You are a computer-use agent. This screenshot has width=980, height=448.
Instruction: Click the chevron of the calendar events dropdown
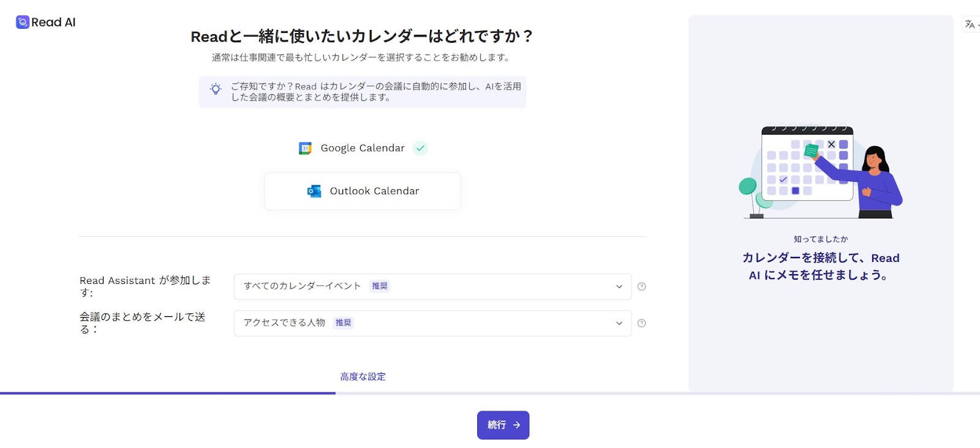click(619, 286)
